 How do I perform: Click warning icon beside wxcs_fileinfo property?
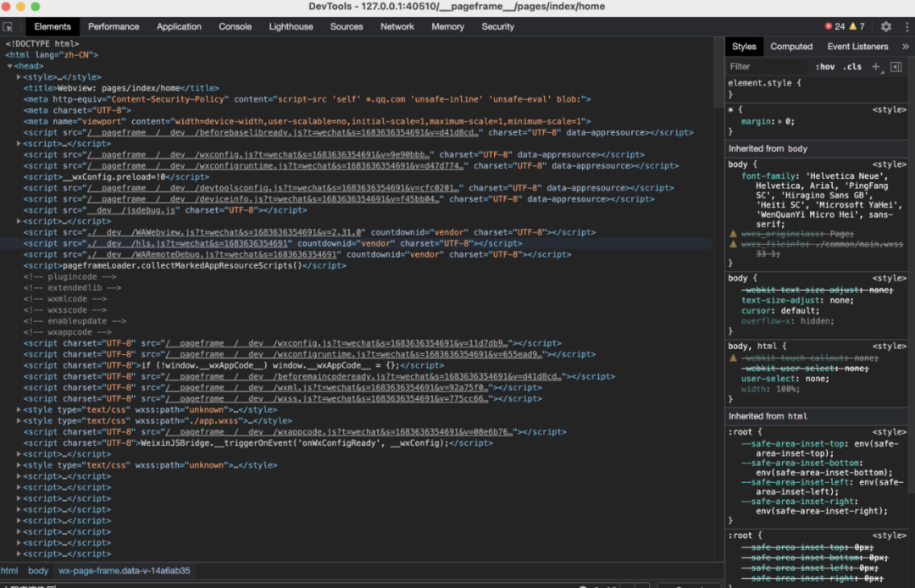coord(734,244)
